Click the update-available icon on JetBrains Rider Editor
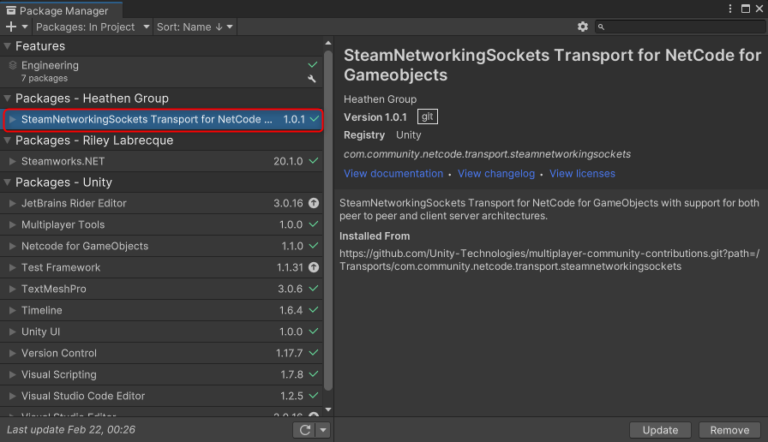Image resolution: width=768 pixels, height=442 pixels. coord(314,203)
